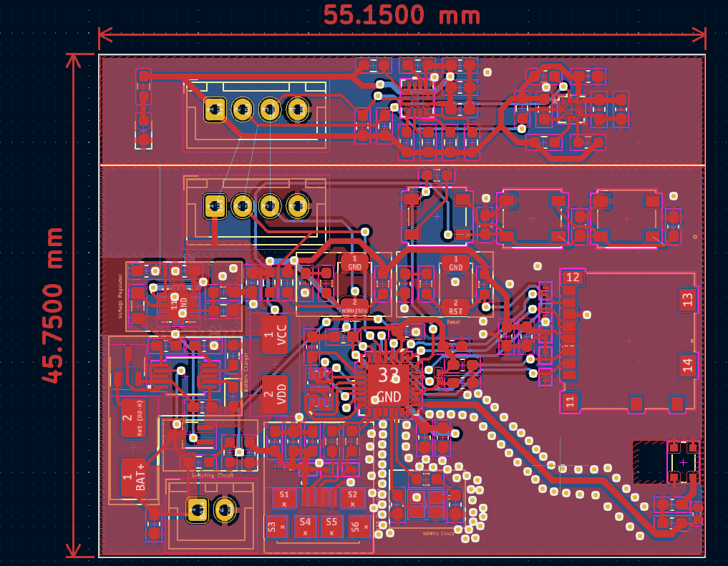Click the "Voltage Regulator" silkscreen label

pos(120,296)
